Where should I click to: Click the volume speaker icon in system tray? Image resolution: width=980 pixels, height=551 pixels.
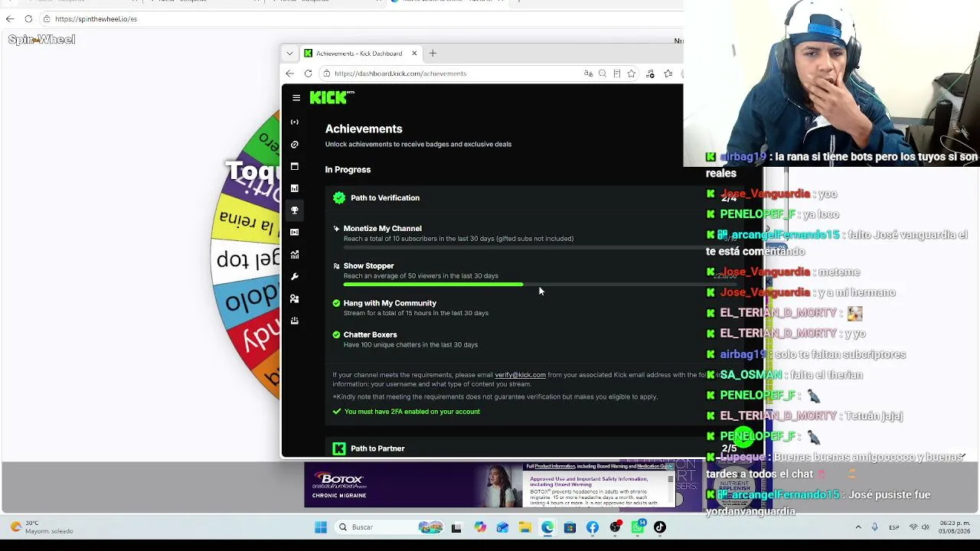925,527
